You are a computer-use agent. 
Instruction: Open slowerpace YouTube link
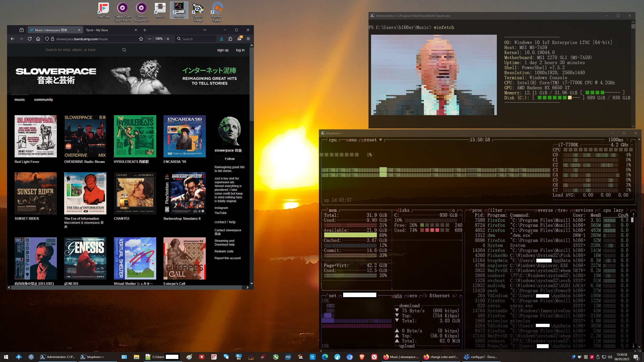[x=220, y=213]
